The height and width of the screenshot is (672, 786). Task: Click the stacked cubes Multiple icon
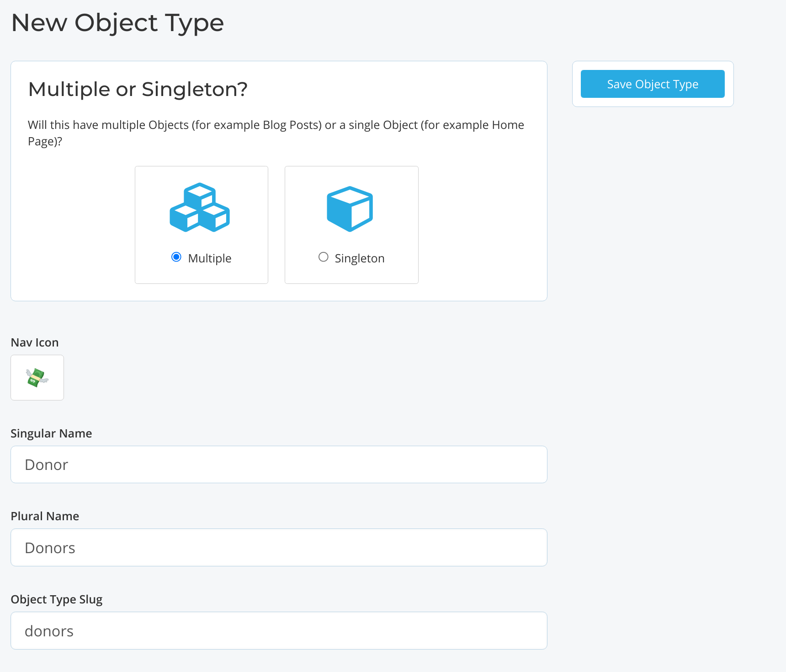[x=200, y=207]
